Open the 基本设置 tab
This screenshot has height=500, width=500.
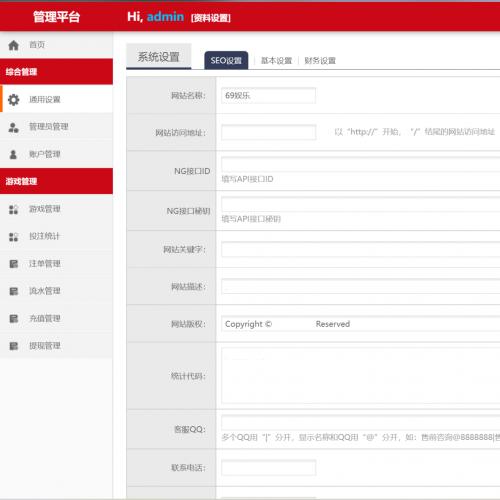(x=276, y=61)
